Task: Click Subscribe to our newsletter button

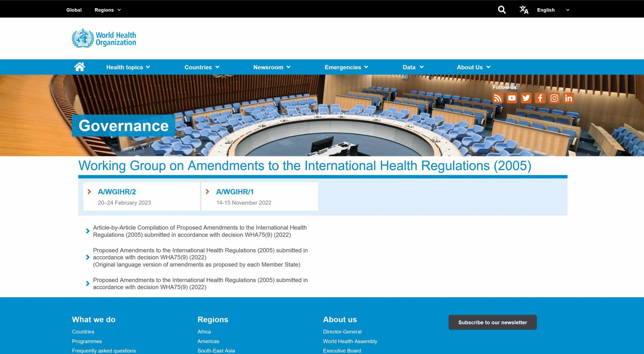Action: [x=493, y=322]
